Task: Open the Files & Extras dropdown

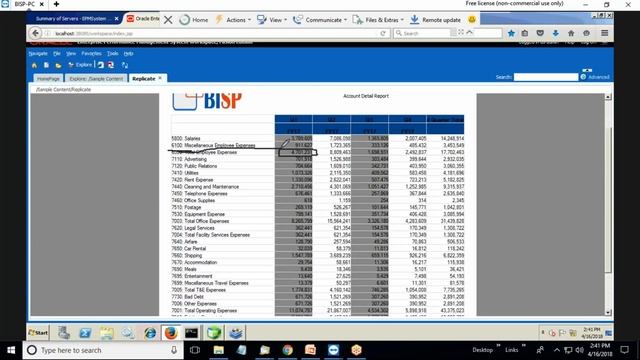Action: (x=378, y=20)
